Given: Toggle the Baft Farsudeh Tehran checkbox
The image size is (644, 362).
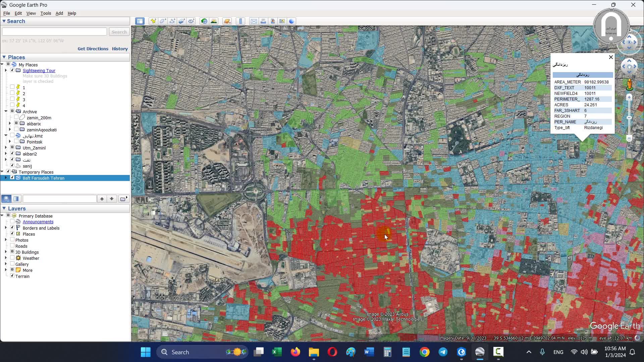Looking at the screenshot, I should [12, 178].
